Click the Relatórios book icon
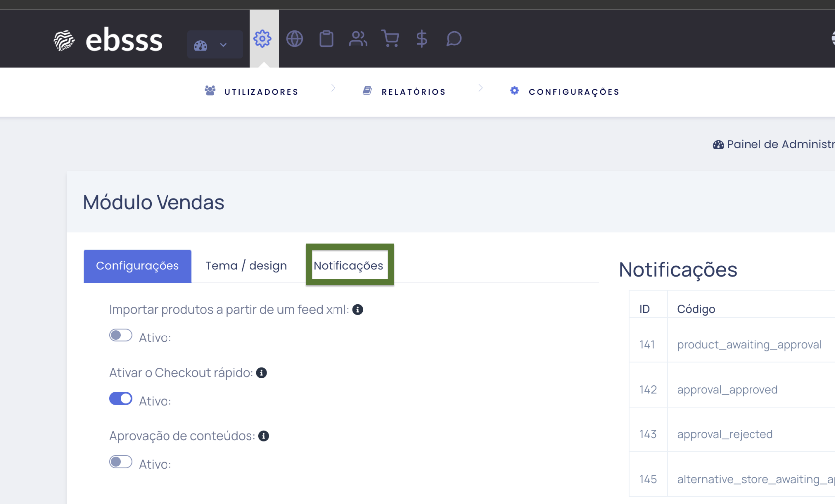The height and width of the screenshot is (504, 835). pos(367,91)
